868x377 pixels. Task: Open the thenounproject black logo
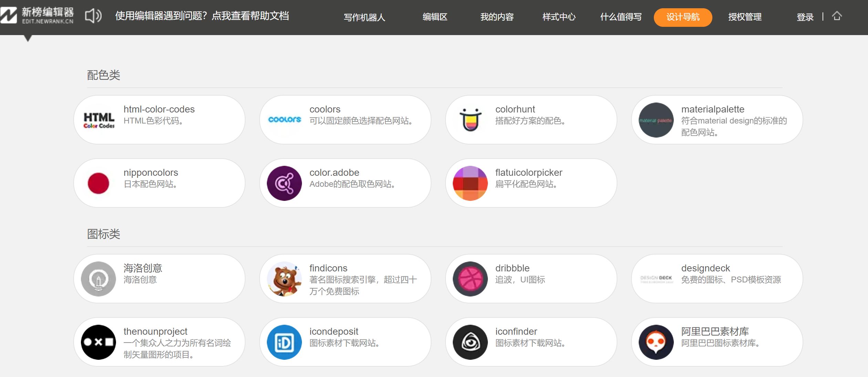[x=98, y=342]
